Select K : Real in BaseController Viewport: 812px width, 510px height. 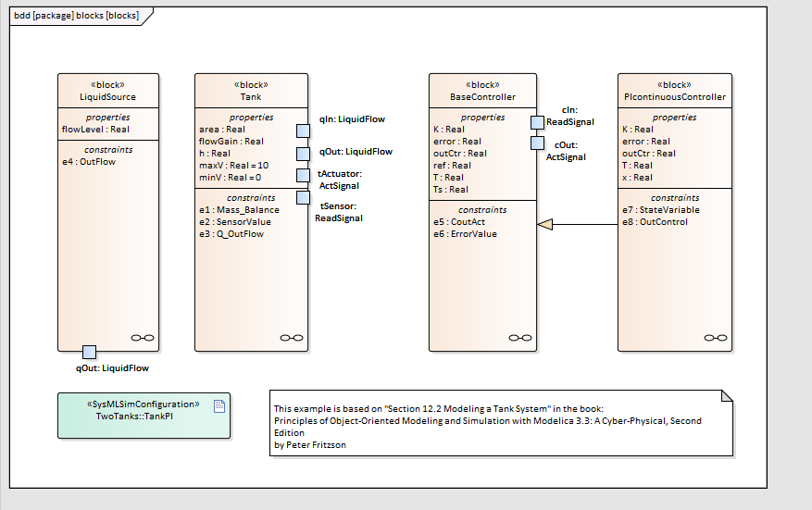pos(449,130)
